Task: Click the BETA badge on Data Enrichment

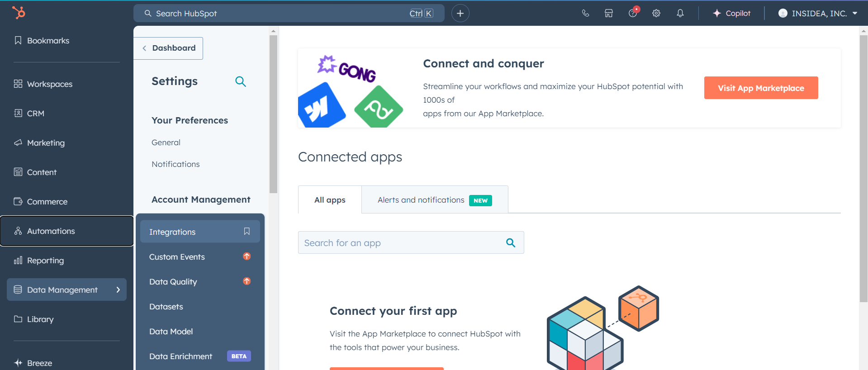Action: coord(239,356)
